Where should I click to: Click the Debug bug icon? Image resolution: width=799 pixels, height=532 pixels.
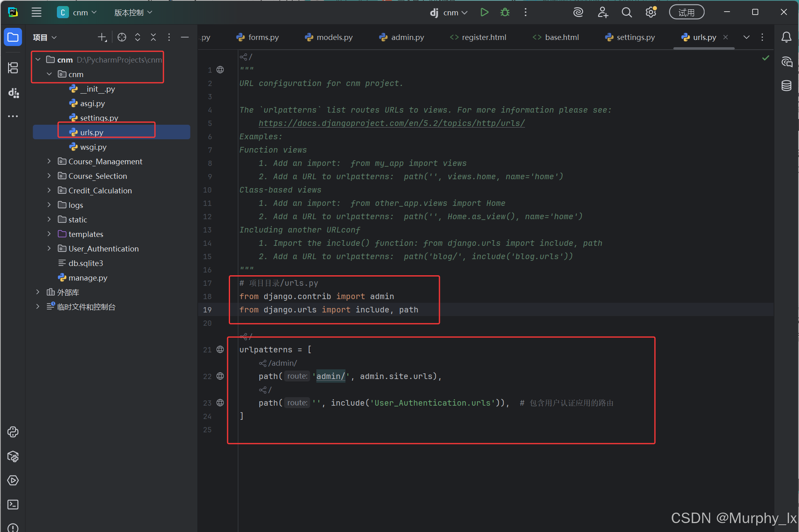click(x=505, y=13)
